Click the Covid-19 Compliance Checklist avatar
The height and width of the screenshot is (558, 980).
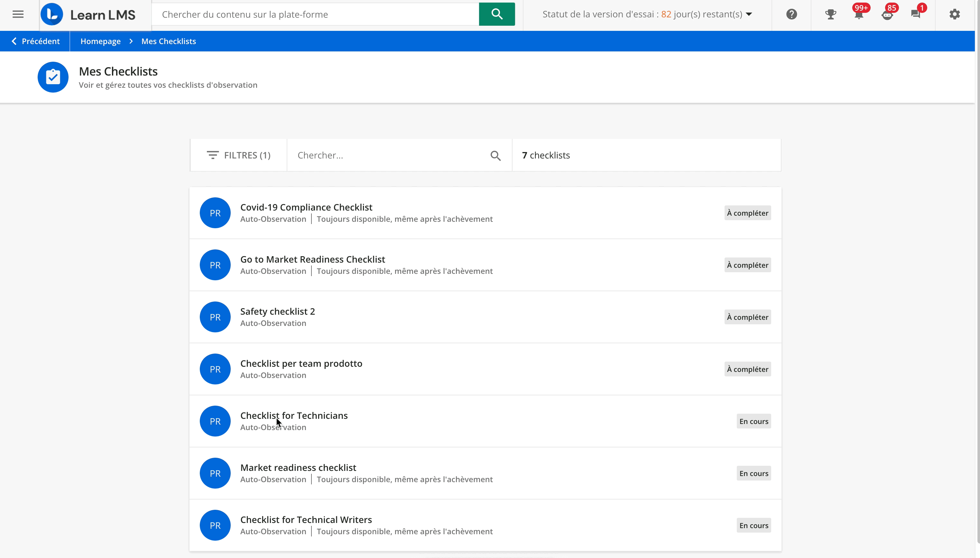tap(215, 213)
